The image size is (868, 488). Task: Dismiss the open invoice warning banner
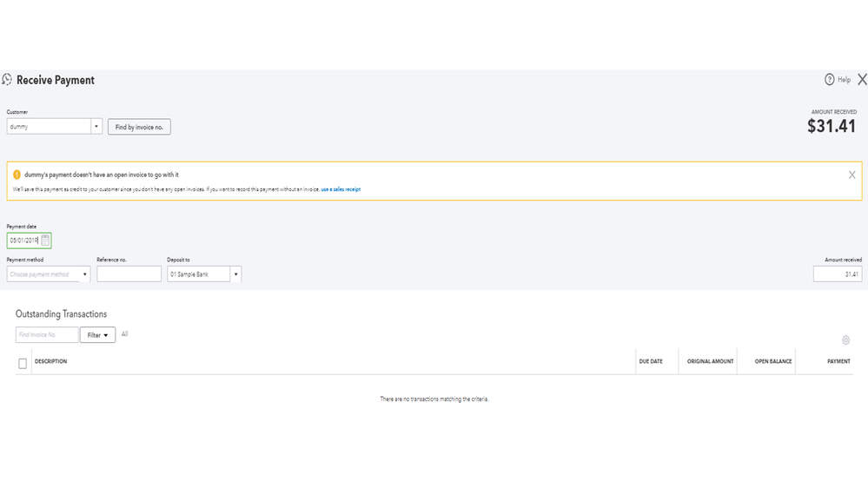tap(851, 175)
